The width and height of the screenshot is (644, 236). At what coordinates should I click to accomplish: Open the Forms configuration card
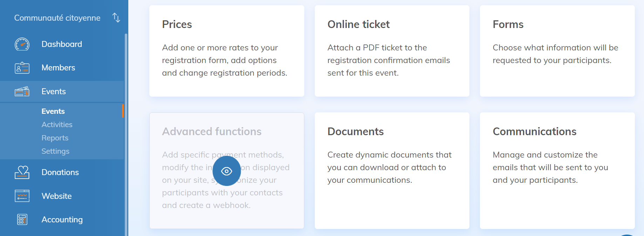(x=557, y=51)
